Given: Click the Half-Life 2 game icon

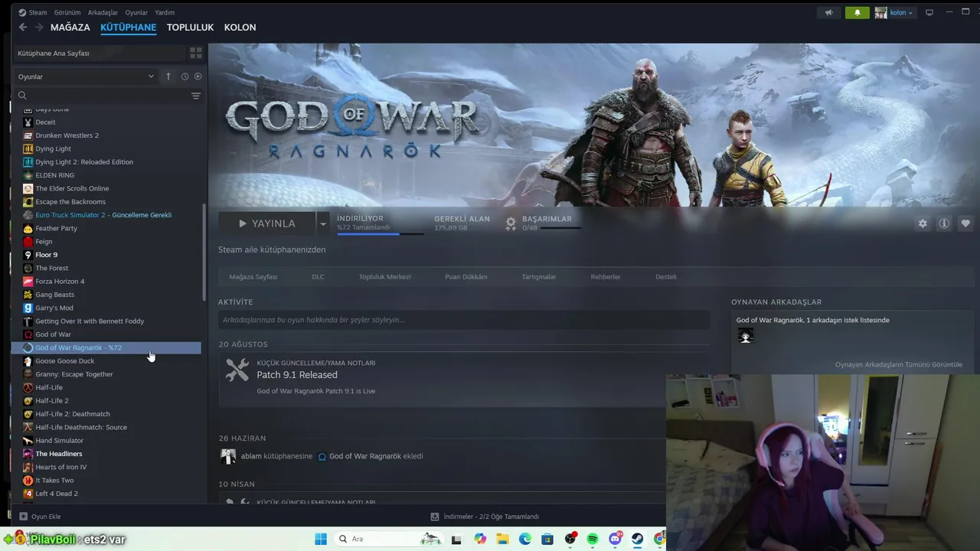Looking at the screenshot, I should [x=28, y=401].
